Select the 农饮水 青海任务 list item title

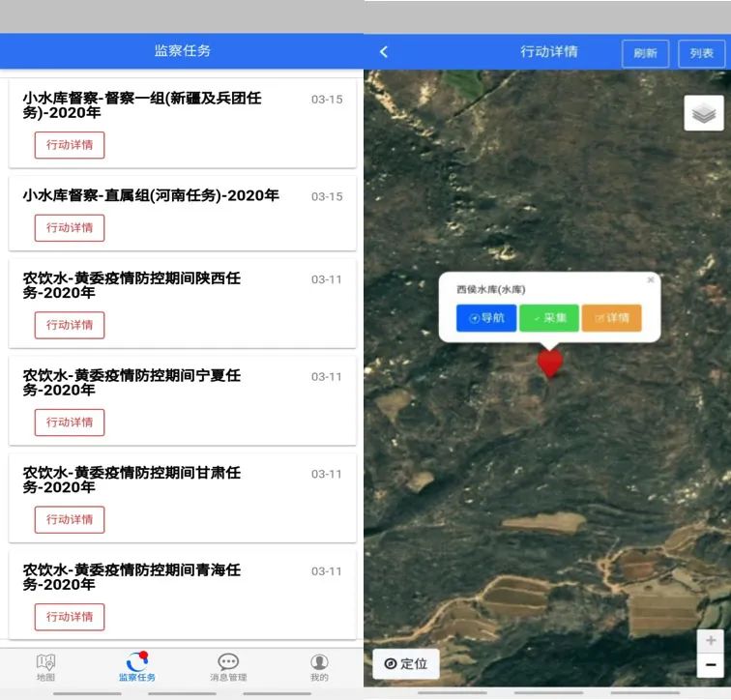(x=132, y=577)
